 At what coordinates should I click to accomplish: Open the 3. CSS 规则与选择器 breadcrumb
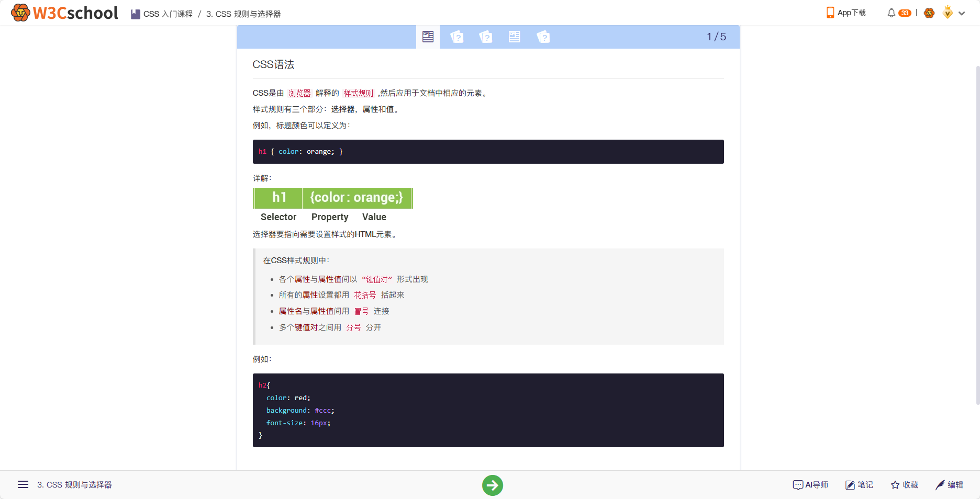[243, 14]
